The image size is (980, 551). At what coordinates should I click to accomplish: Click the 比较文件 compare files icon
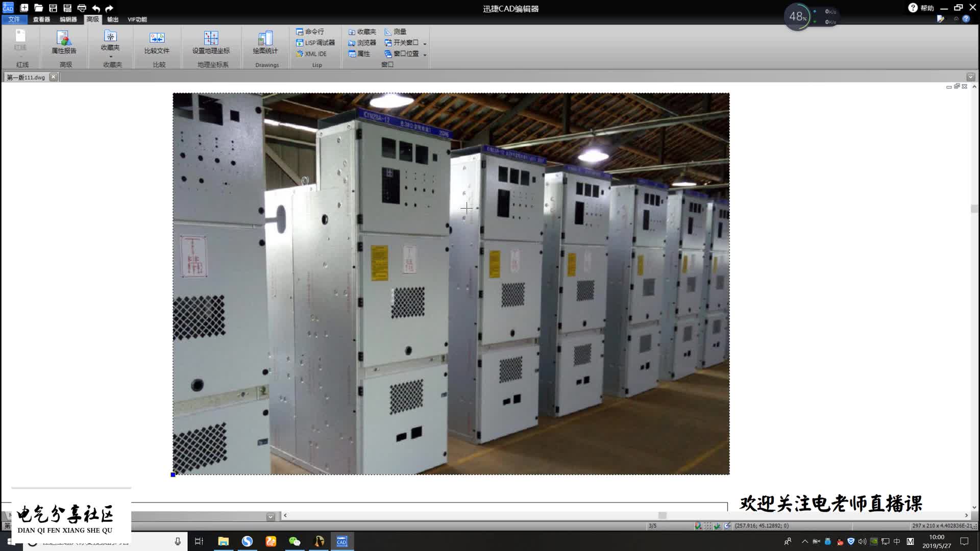(157, 42)
